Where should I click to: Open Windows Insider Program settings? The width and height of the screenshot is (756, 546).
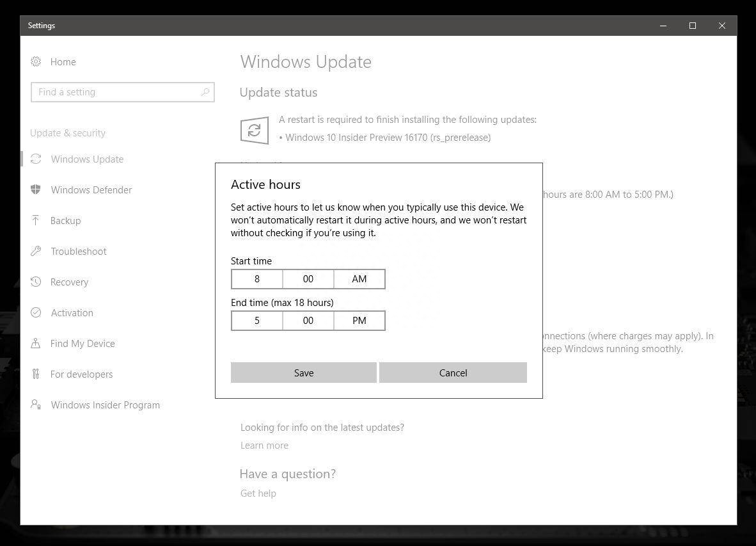pyautogui.click(x=105, y=405)
